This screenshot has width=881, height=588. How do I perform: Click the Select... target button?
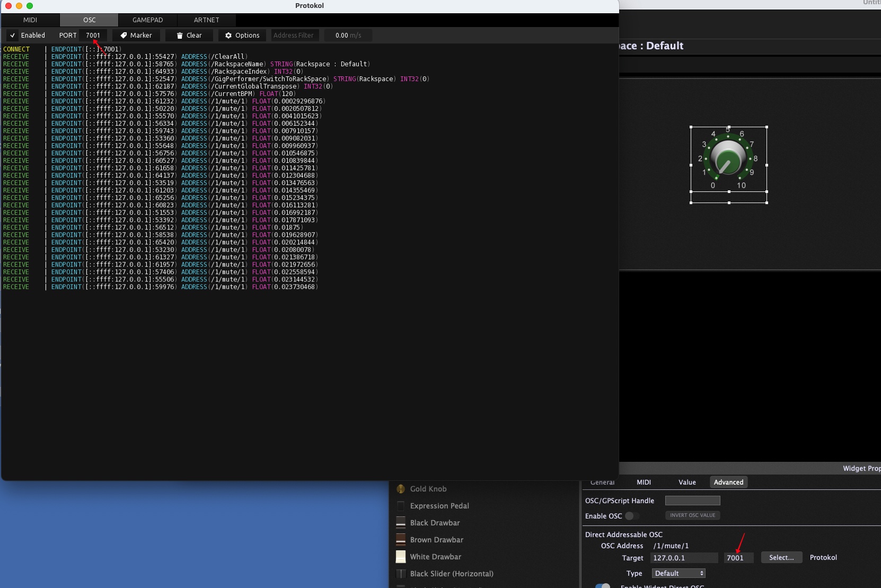pos(781,557)
